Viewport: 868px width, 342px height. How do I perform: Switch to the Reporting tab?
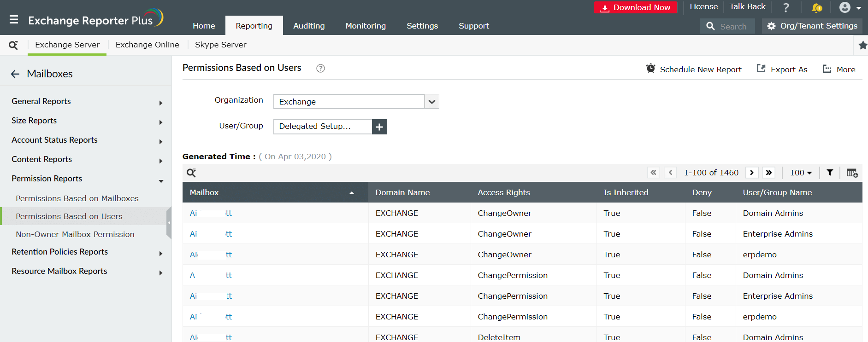pyautogui.click(x=254, y=26)
